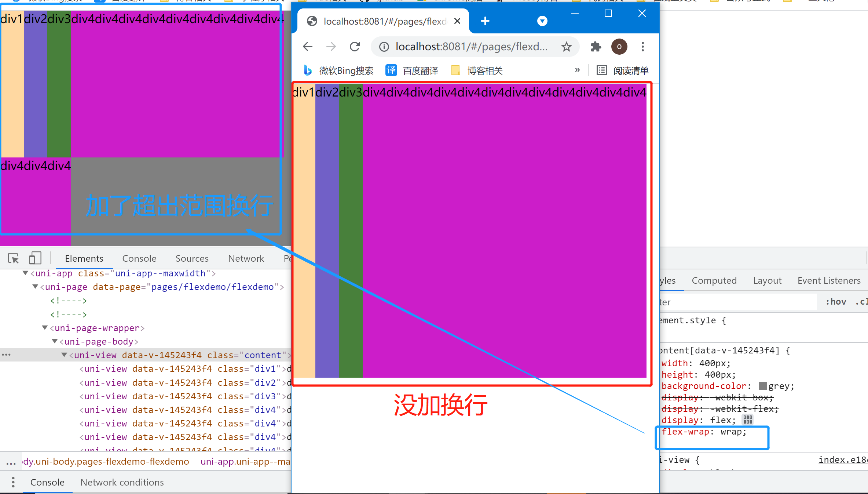Open a new browser tab
This screenshot has height=494, width=868.
485,21
